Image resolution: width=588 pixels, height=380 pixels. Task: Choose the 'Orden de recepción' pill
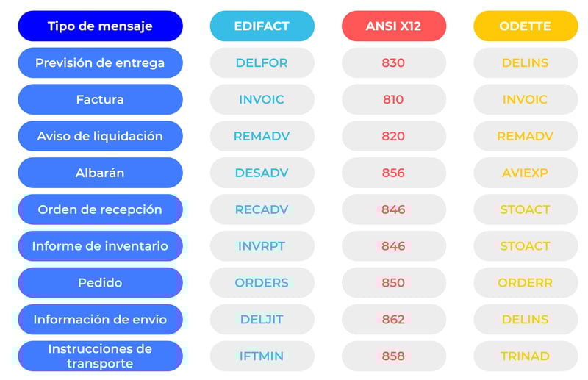100,209
